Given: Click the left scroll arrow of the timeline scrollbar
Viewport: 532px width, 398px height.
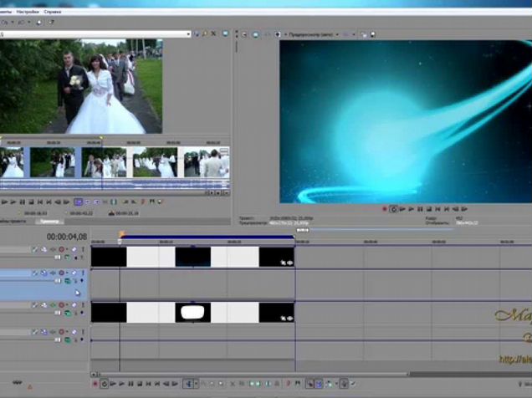Looking at the screenshot, I should coord(94,375).
